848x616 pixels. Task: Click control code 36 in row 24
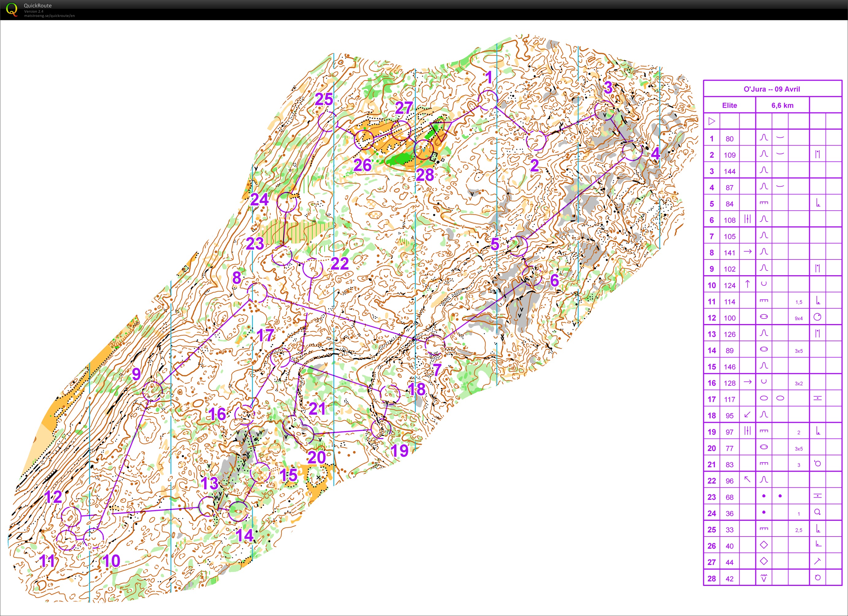click(729, 514)
